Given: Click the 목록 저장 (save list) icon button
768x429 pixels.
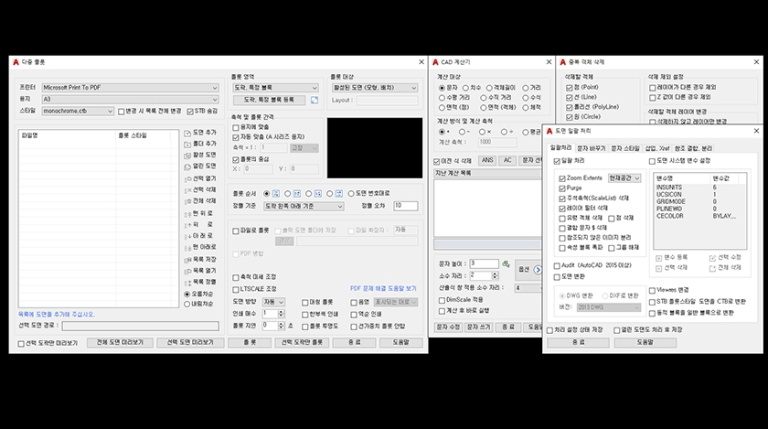Looking at the screenshot, I should (x=187, y=259).
